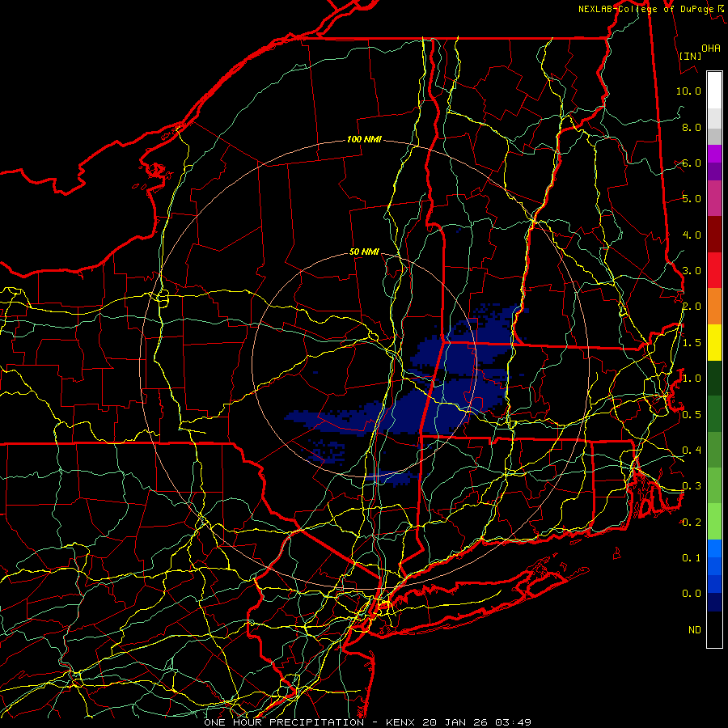Pick the bright red legend swatch
The height and width of the screenshot is (728, 728).
coord(714,270)
